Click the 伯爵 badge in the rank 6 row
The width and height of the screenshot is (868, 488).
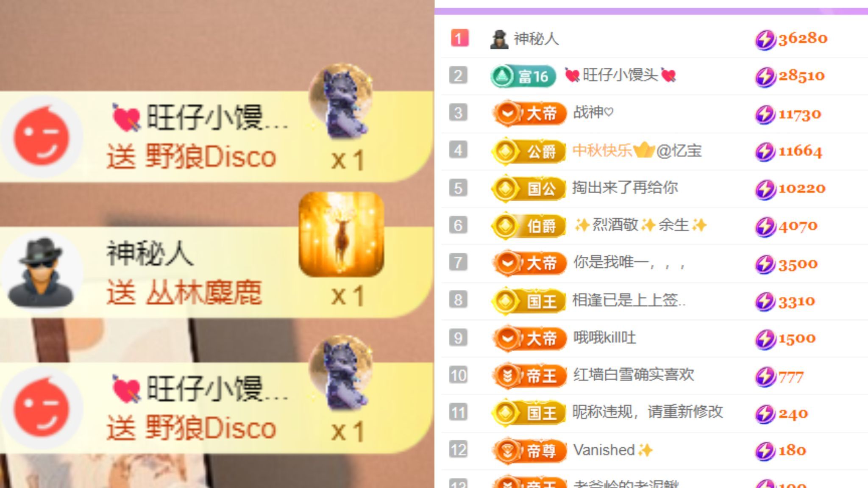click(529, 225)
